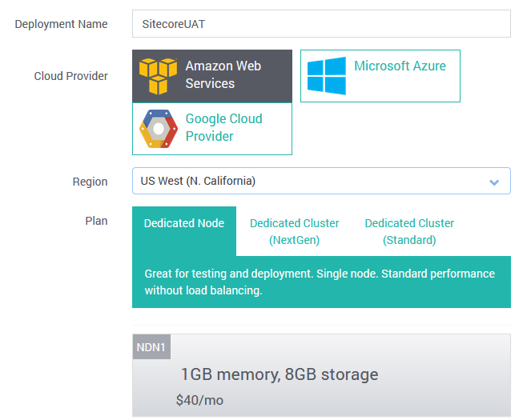Choose Microsoft Azure as cloud provider
This screenshot has height=420, width=527.
(x=380, y=76)
